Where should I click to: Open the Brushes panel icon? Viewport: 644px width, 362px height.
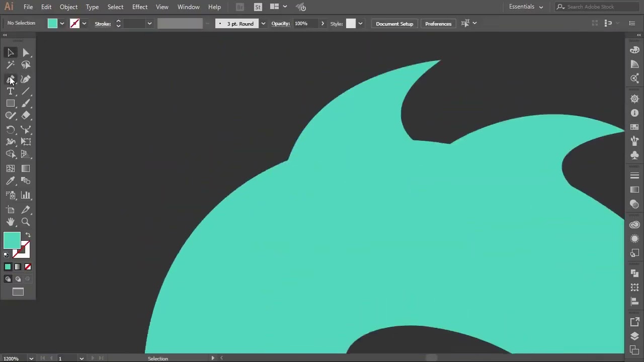634,141
